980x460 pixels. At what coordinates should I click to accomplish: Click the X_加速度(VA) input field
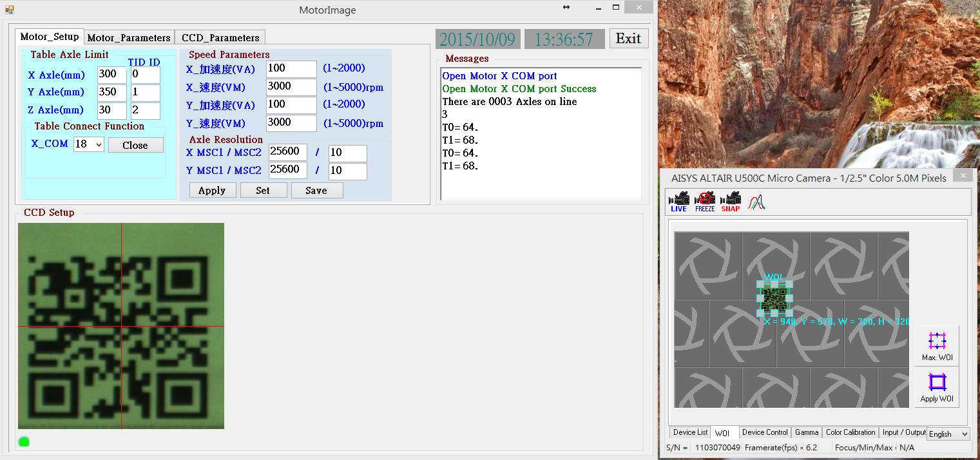click(x=291, y=69)
